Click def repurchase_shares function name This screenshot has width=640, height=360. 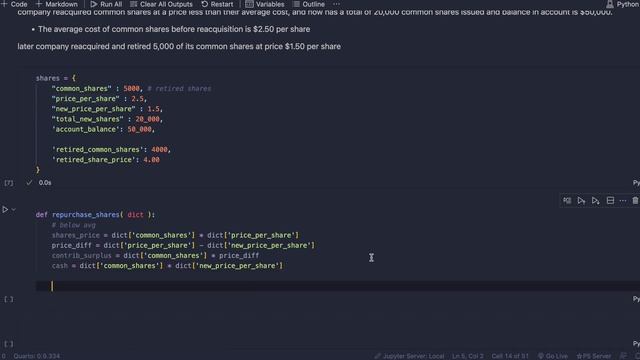click(x=85, y=215)
